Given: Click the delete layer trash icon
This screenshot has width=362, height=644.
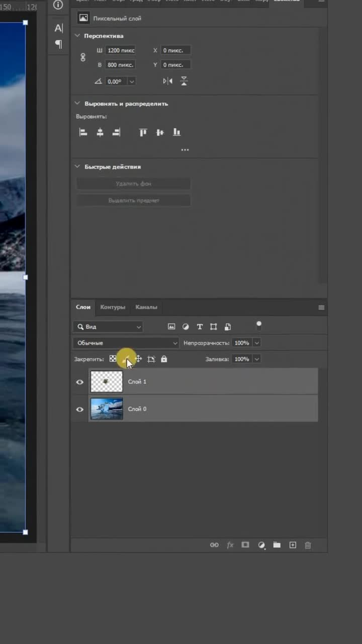Looking at the screenshot, I should pos(308,545).
